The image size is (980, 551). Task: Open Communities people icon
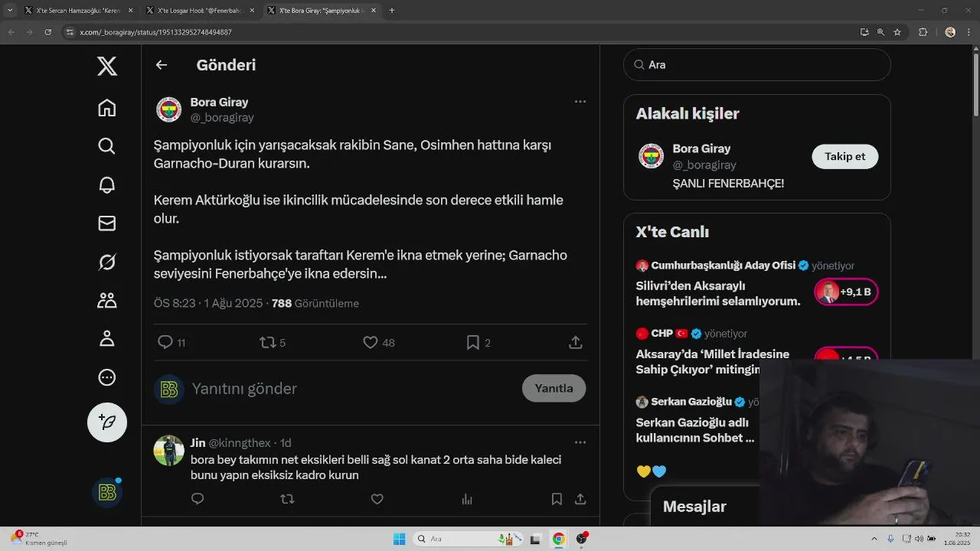[107, 300]
